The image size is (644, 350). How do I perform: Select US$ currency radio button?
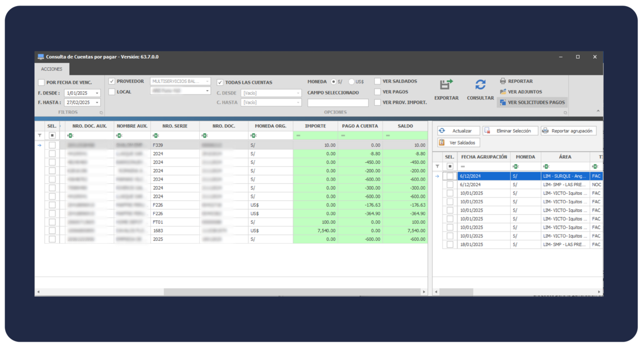pyautogui.click(x=351, y=82)
